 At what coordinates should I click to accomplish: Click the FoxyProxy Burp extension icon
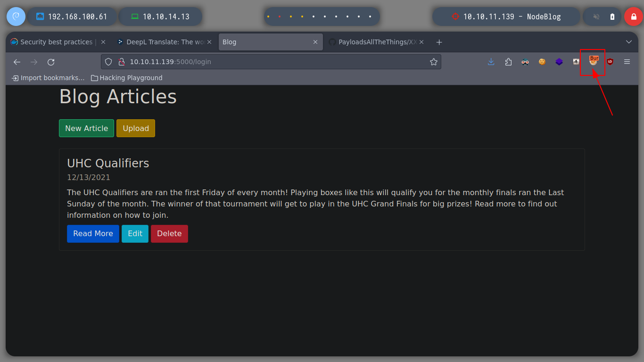593,62
